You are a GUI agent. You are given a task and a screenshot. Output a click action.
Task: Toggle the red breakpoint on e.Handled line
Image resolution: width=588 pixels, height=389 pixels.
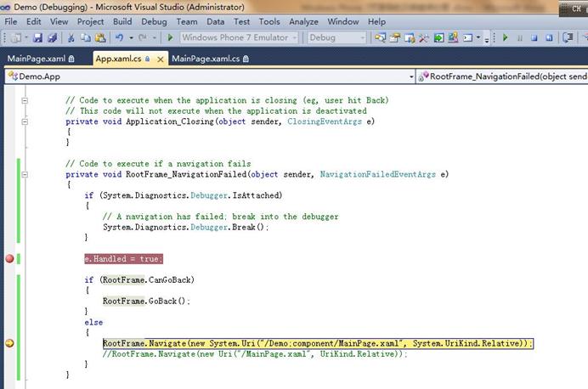9,259
